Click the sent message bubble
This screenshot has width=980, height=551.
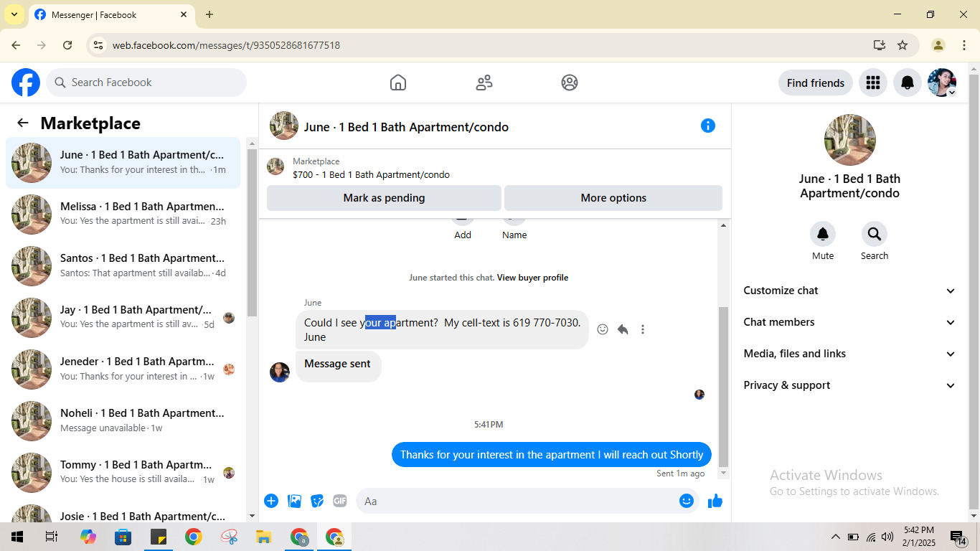click(x=552, y=455)
